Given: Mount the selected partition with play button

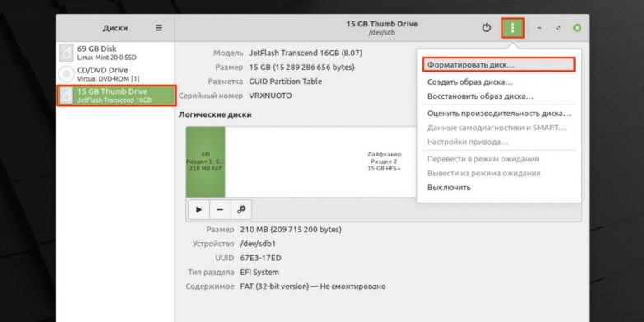Looking at the screenshot, I should [x=198, y=210].
